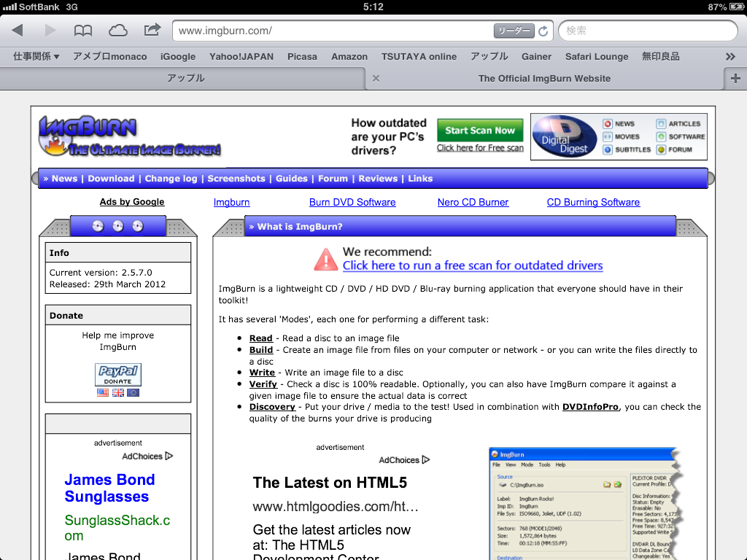The width and height of the screenshot is (747, 560).
Task: Click the PayPal Donate button
Action: 118,375
